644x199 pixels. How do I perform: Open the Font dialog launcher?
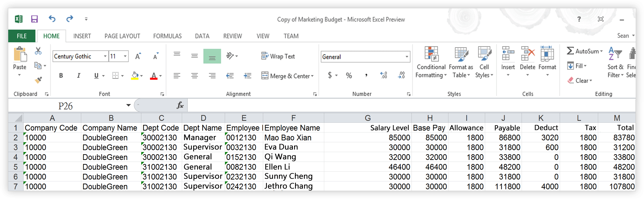click(162, 94)
